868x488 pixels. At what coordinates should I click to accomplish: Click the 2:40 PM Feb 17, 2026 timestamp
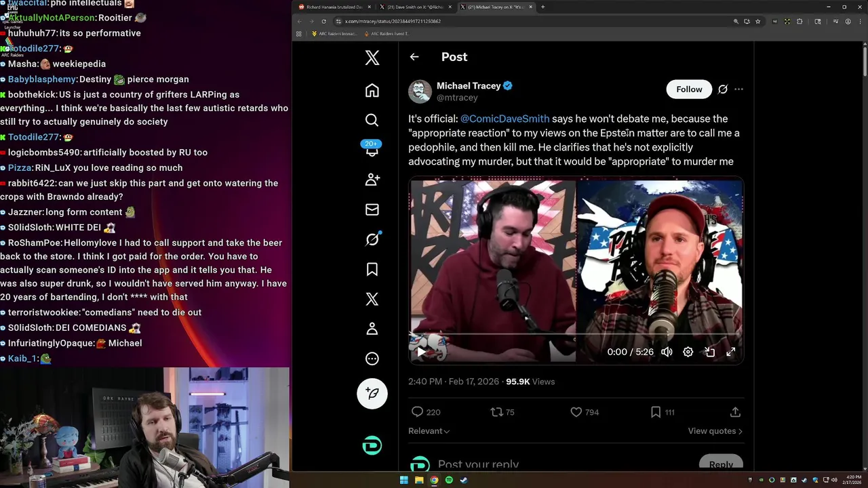click(454, 382)
